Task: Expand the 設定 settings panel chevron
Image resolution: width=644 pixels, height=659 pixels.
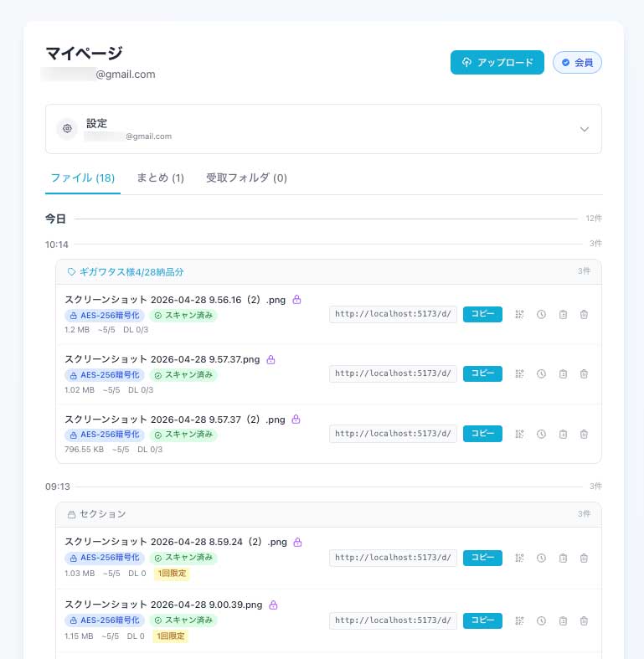Action: [x=584, y=129]
